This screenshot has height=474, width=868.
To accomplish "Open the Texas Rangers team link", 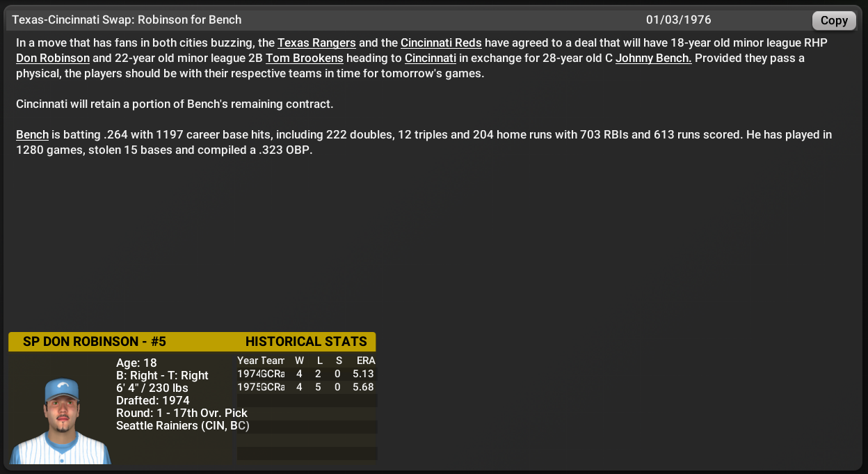I will (316, 43).
